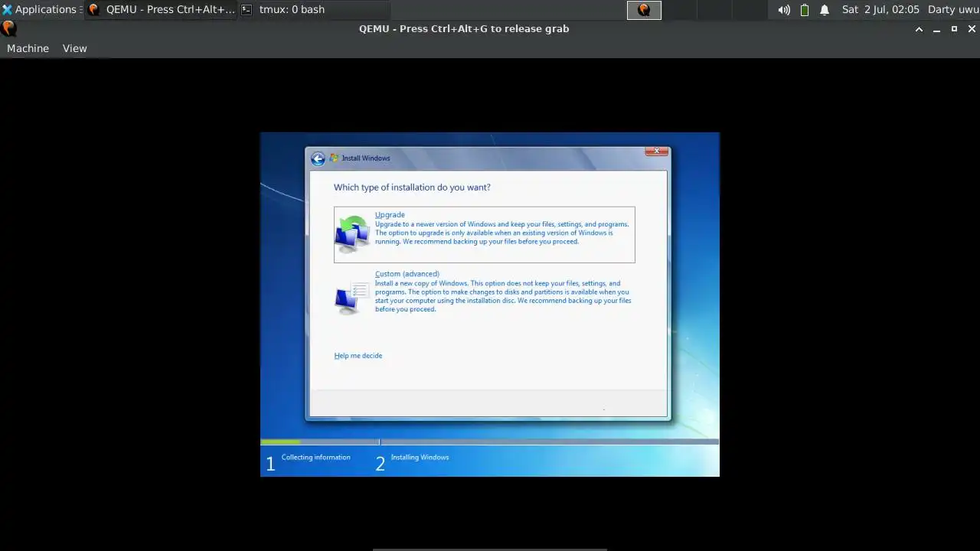This screenshot has width=980, height=551.
Task: Click the back arrow in Install Windows
Action: pos(318,158)
